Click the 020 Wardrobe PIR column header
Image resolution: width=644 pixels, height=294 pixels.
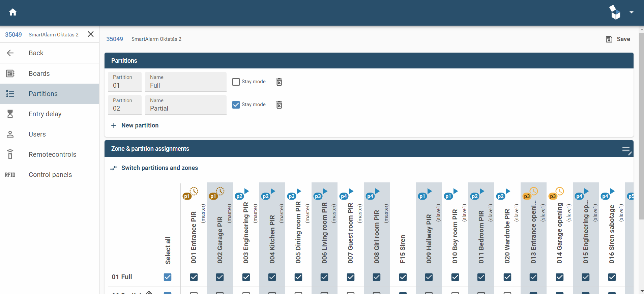[x=507, y=236]
